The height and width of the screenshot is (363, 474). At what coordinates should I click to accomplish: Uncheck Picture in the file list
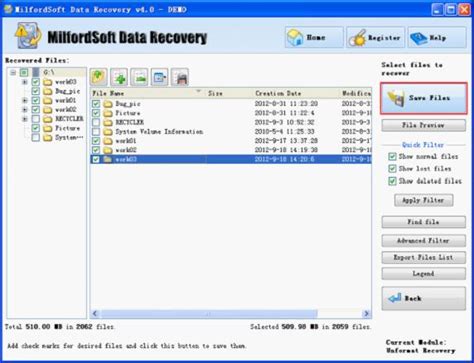pyautogui.click(x=96, y=113)
